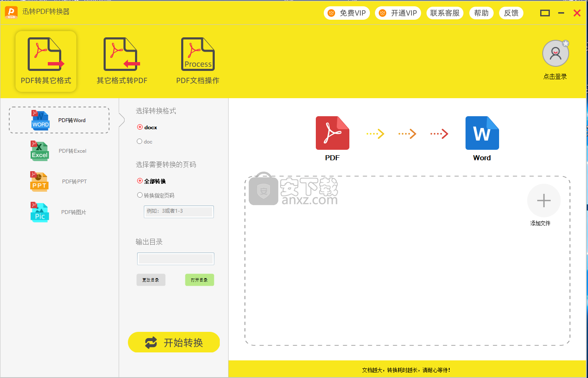588x378 pixels.
Task: Select the PDF转Word WORD icon
Action: [40, 120]
